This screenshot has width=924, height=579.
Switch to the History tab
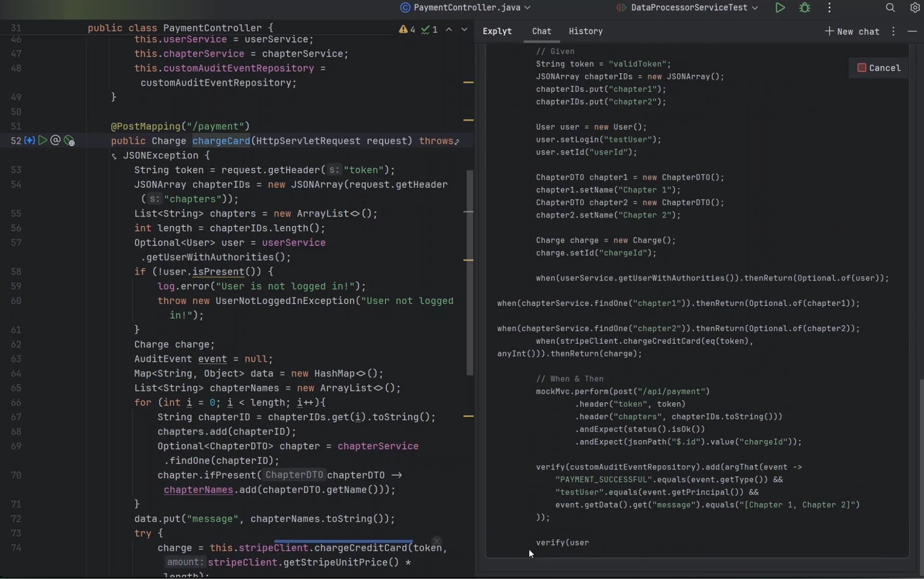[585, 31]
